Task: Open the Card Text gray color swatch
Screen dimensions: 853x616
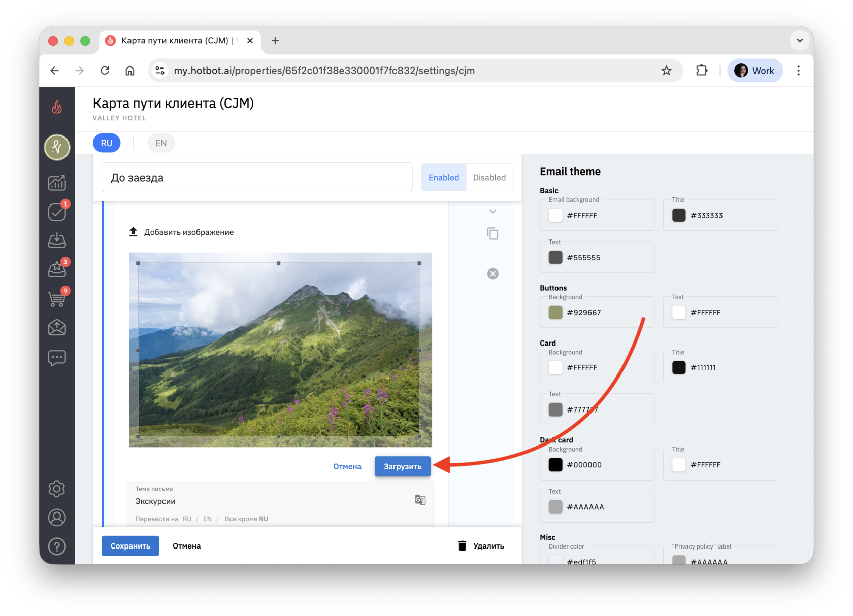Action: tap(555, 409)
